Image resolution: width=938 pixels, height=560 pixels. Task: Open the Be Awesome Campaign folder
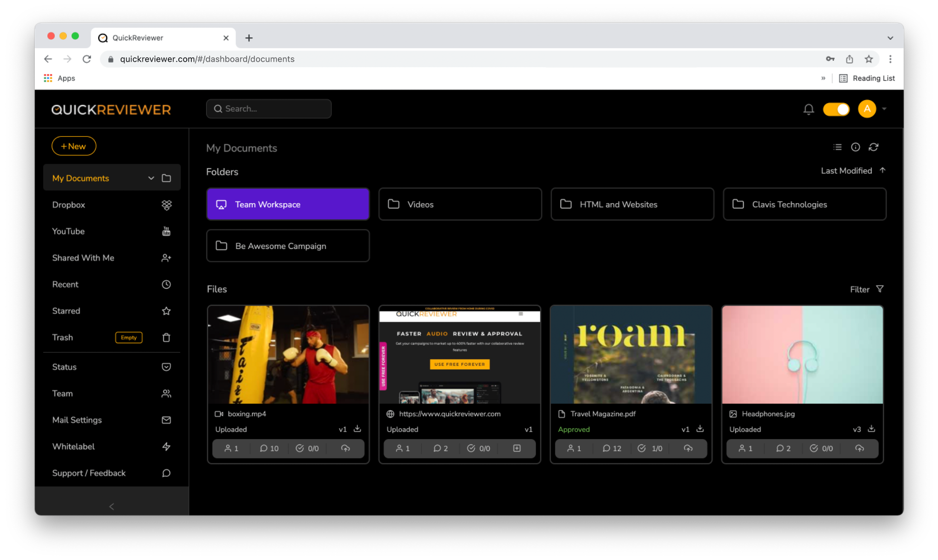[x=288, y=246]
